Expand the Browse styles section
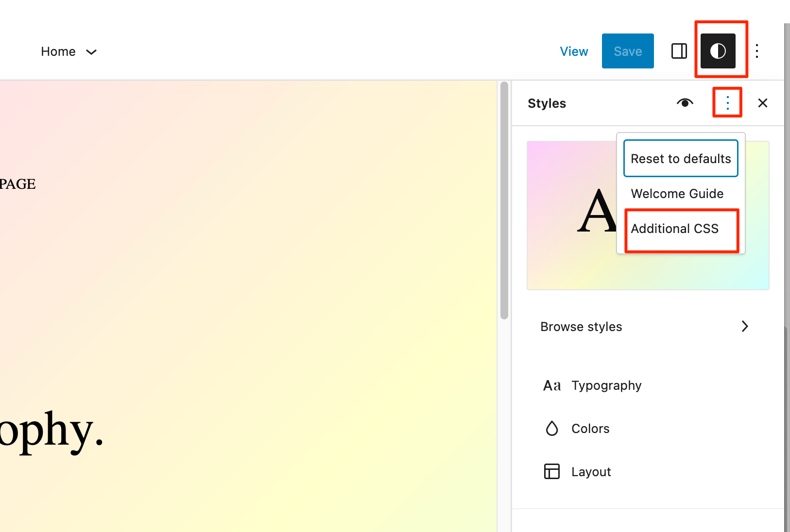 [x=581, y=326]
